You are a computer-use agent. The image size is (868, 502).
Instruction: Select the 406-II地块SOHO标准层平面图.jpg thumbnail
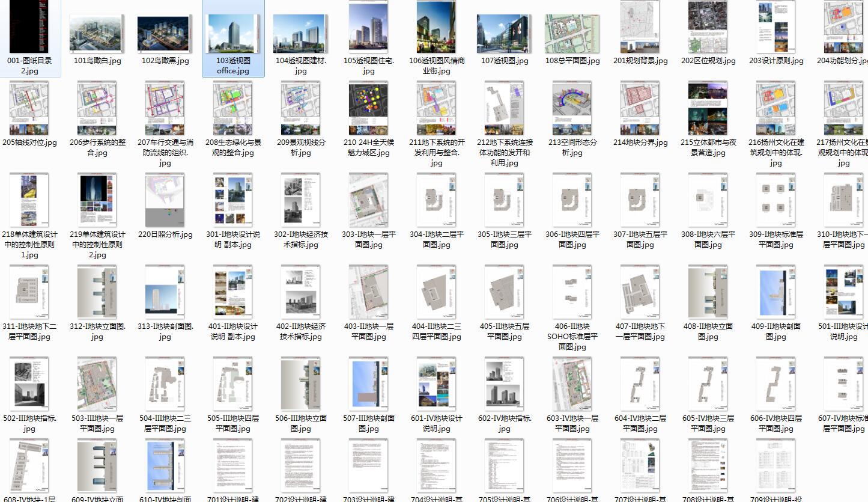tap(572, 293)
